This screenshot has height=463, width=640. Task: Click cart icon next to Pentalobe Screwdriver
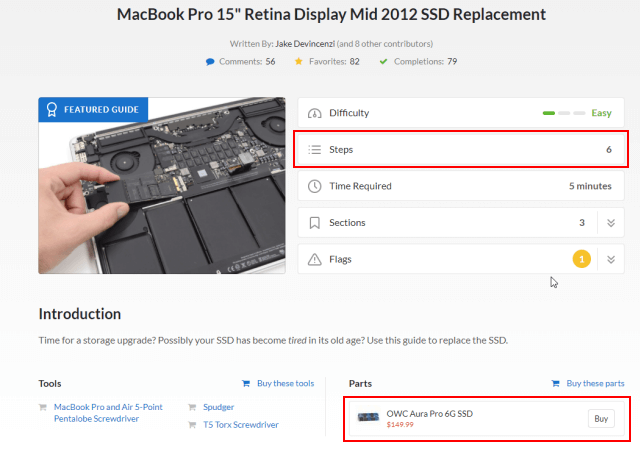pos(42,407)
